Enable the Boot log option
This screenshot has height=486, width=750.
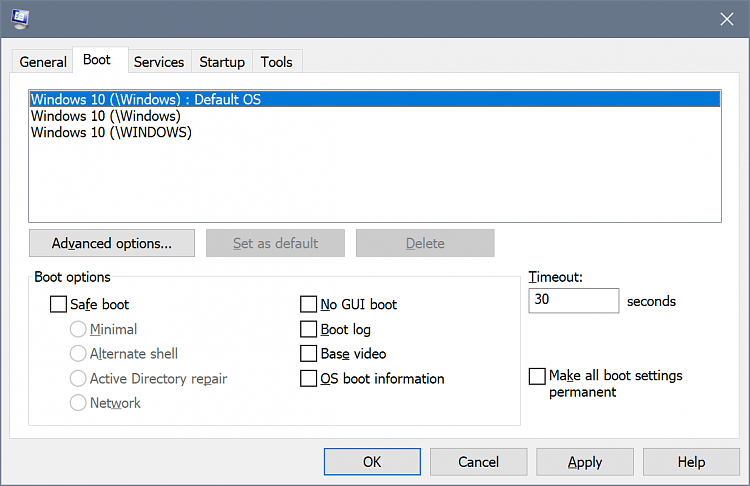pos(308,329)
